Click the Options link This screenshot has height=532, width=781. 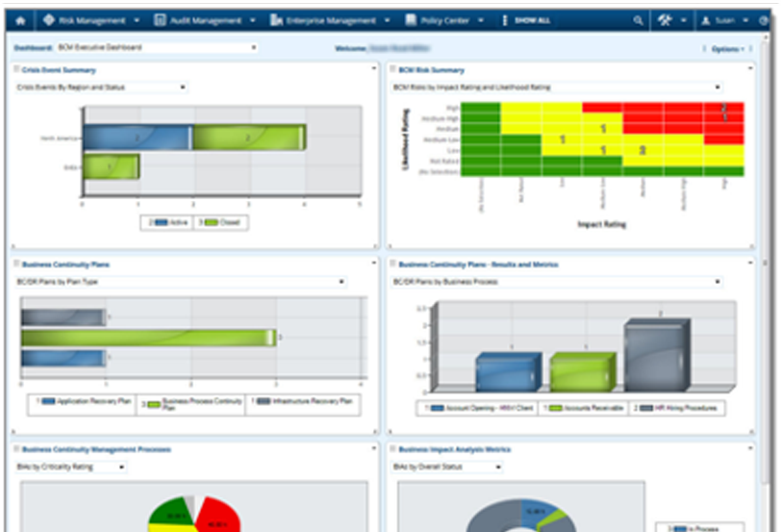728,49
